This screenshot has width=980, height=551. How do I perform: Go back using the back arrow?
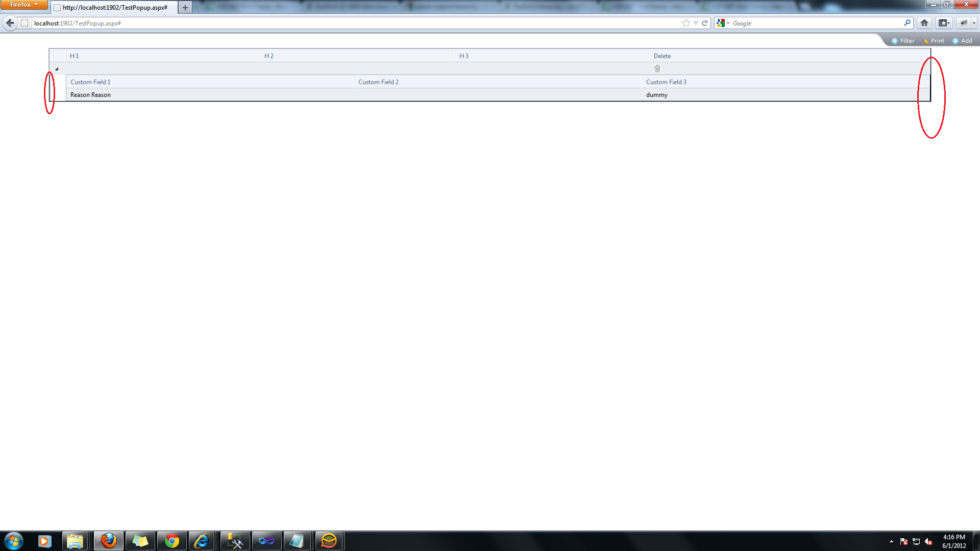(x=10, y=23)
